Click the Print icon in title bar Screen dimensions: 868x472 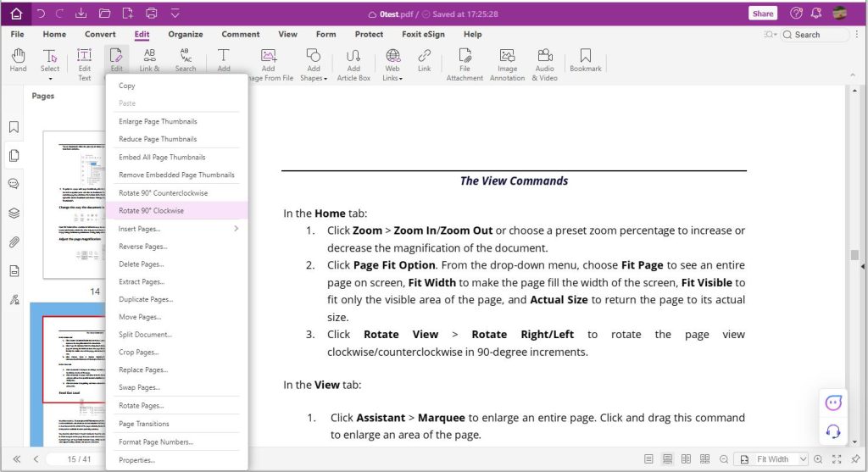point(151,14)
